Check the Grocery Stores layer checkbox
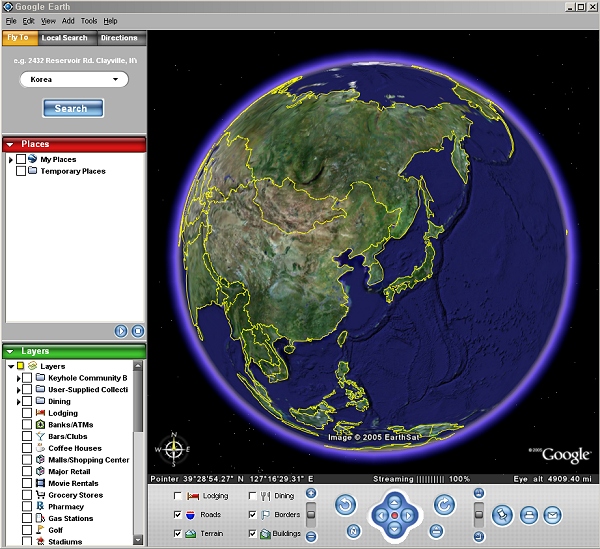 click(x=27, y=495)
